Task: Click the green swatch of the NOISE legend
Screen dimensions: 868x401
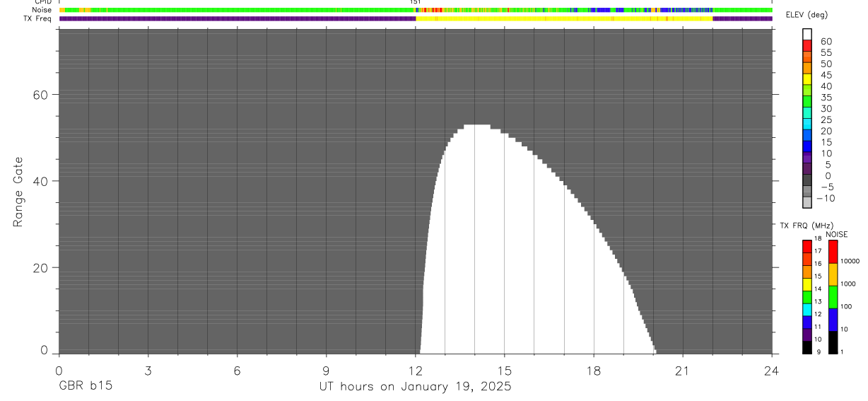Action: coord(833,297)
